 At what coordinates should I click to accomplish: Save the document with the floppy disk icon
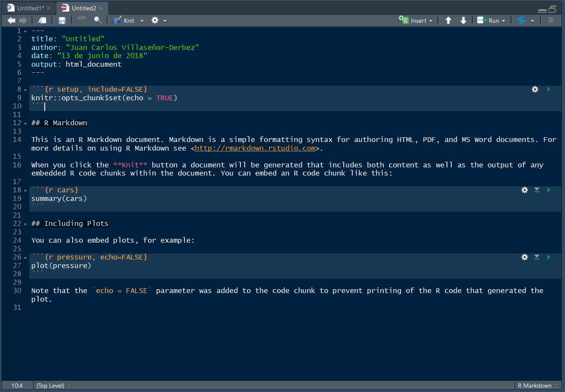62,20
